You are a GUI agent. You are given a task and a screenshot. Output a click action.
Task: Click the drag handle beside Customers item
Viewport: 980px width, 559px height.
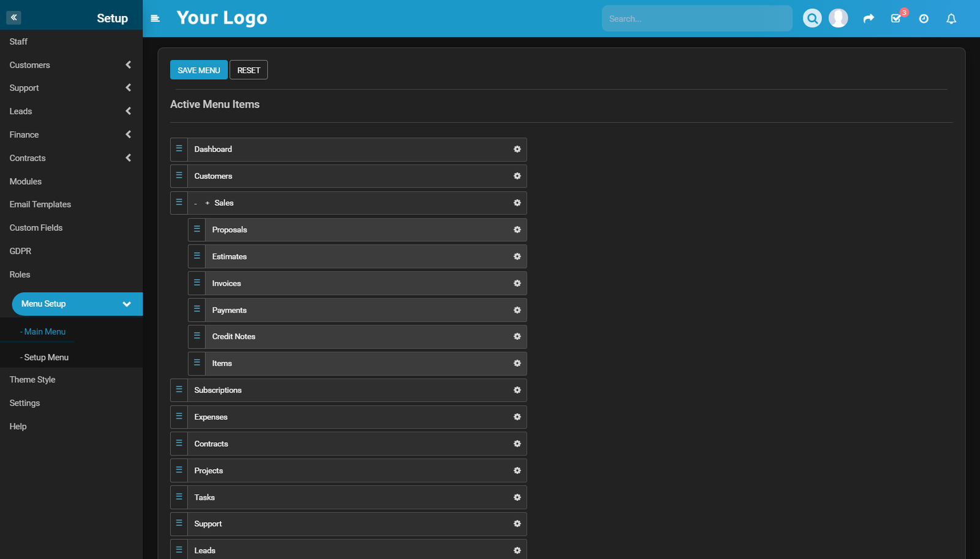[x=178, y=176]
